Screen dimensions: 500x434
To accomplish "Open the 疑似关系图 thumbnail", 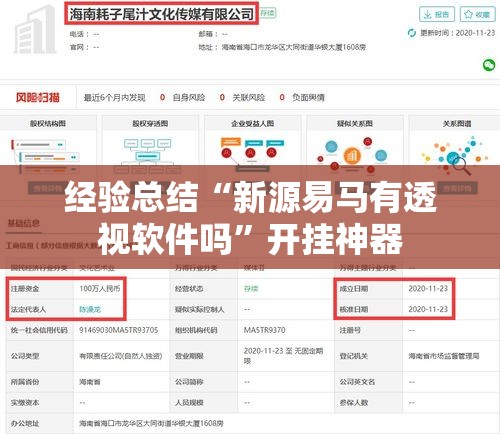I will [355, 156].
